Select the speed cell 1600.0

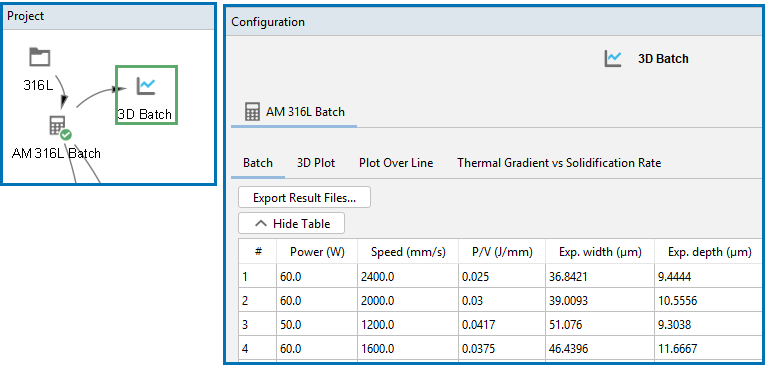408,348
